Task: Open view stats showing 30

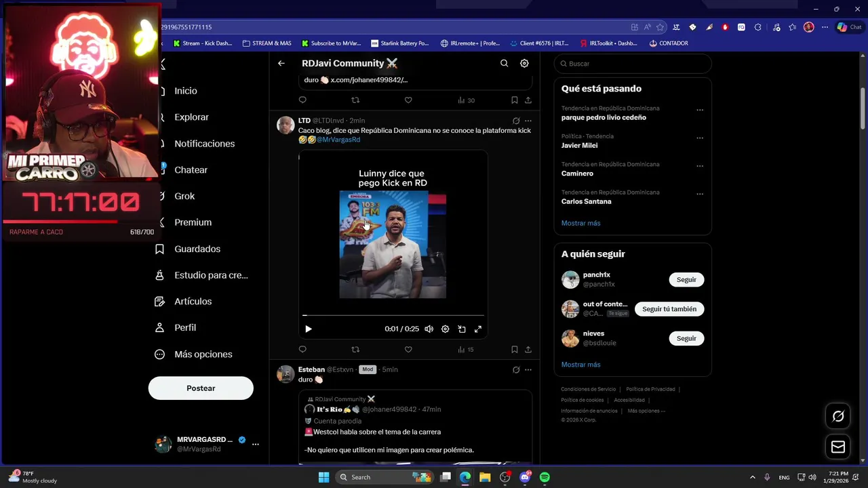Action: coord(466,100)
